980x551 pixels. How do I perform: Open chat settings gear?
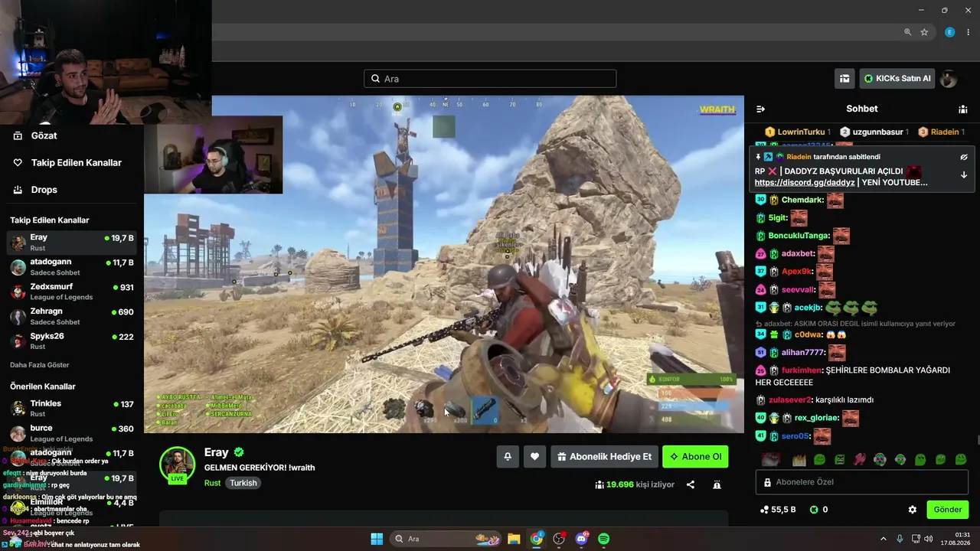coord(912,510)
